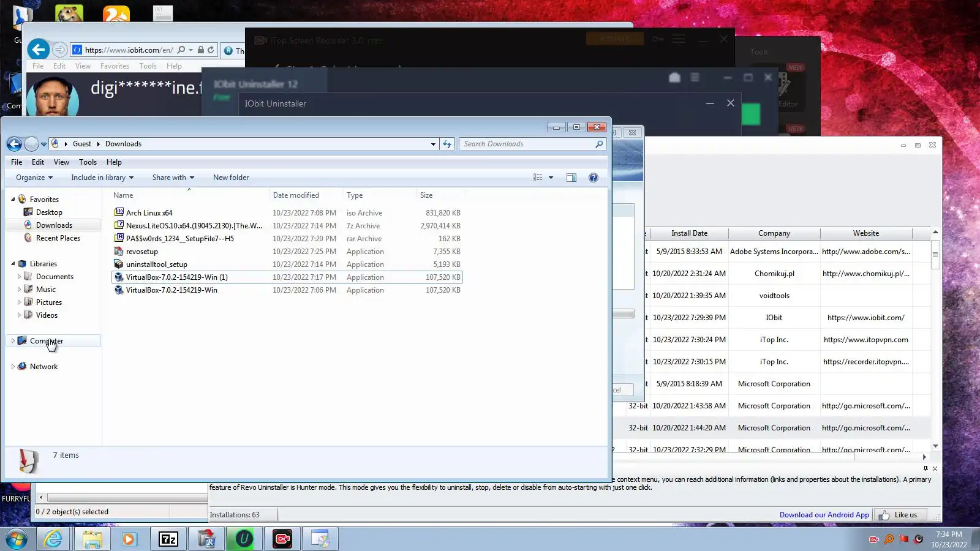Sort Revo list by Install Date header

point(689,233)
